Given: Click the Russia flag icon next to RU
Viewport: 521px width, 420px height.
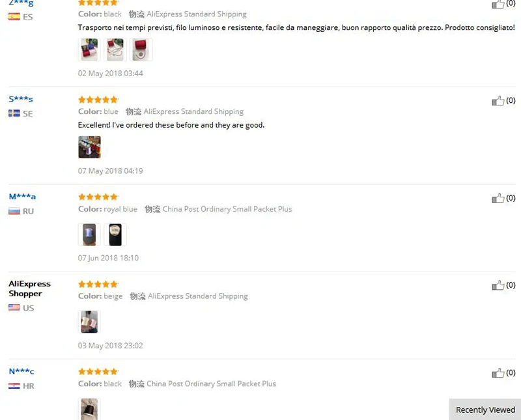Looking at the screenshot, I should click(x=14, y=211).
